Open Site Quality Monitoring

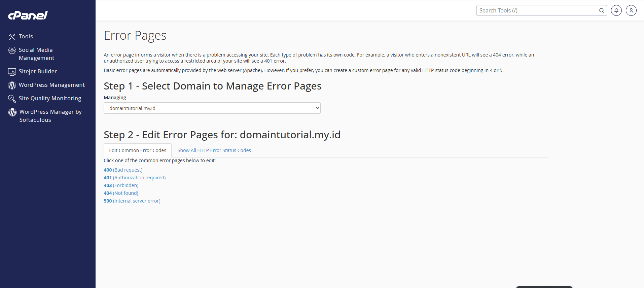pyautogui.click(x=50, y=98)
